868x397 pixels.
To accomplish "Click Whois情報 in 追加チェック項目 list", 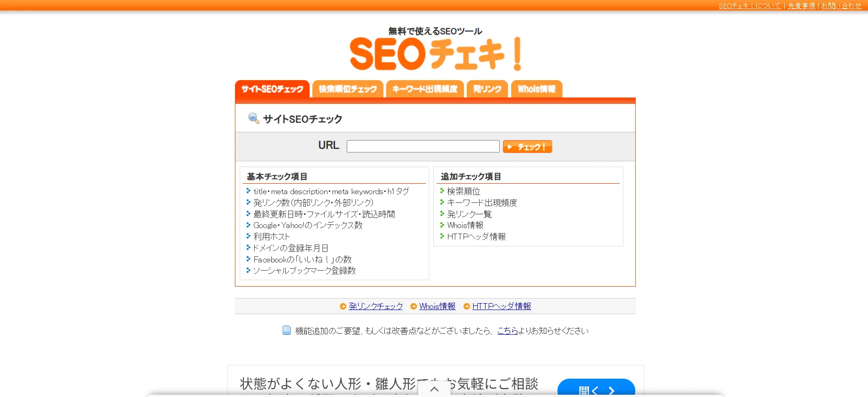I will click(x=465, y=225).
